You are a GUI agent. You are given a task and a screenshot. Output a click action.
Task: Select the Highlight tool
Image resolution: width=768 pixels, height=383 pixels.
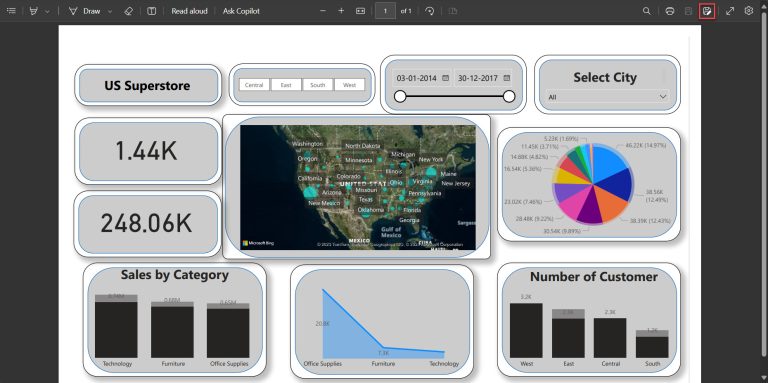click(x=33, y=11)
